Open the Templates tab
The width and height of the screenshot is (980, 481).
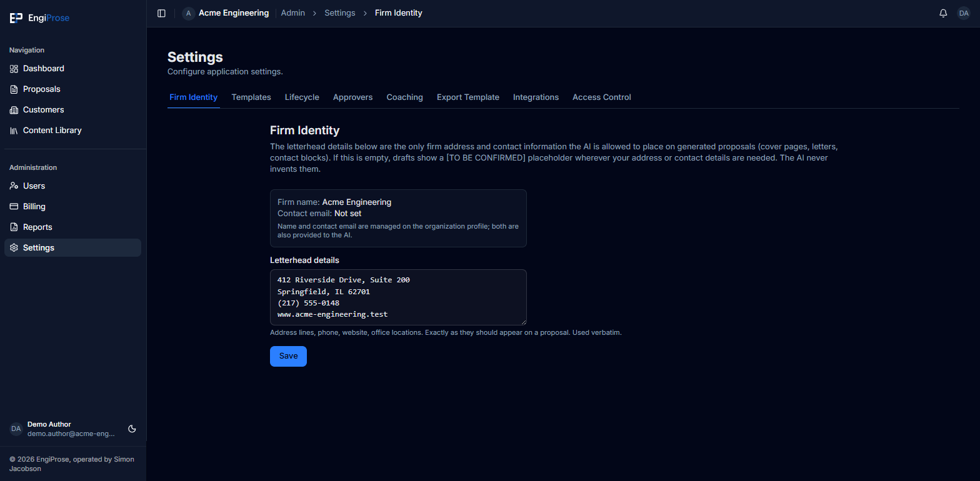(x=251, y=97)
